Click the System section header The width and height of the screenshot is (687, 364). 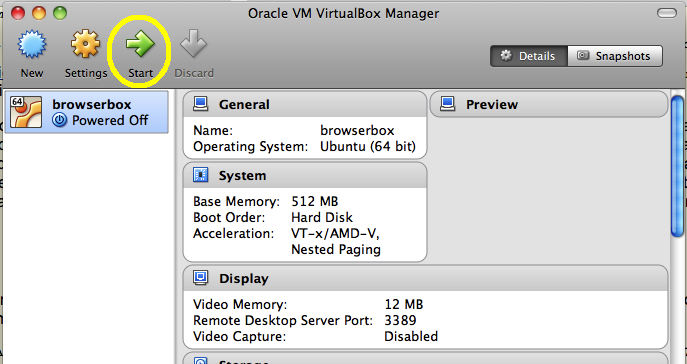(305, 175)
